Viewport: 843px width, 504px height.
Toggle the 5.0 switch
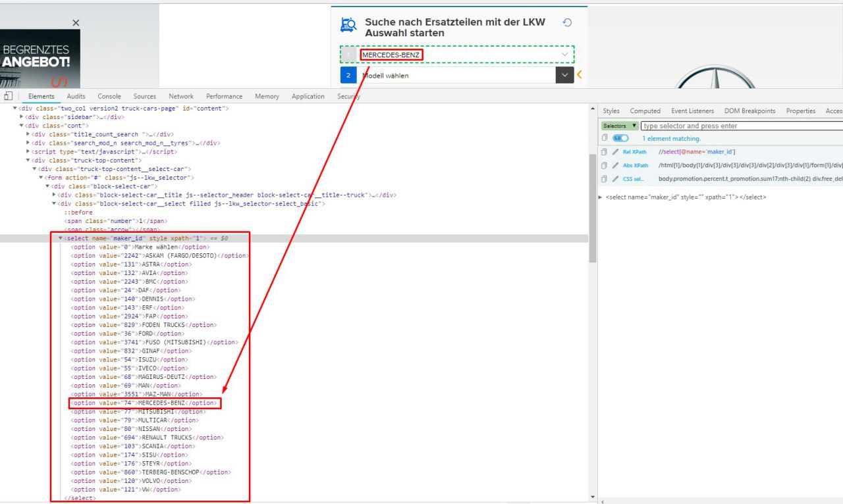point(620,138)
